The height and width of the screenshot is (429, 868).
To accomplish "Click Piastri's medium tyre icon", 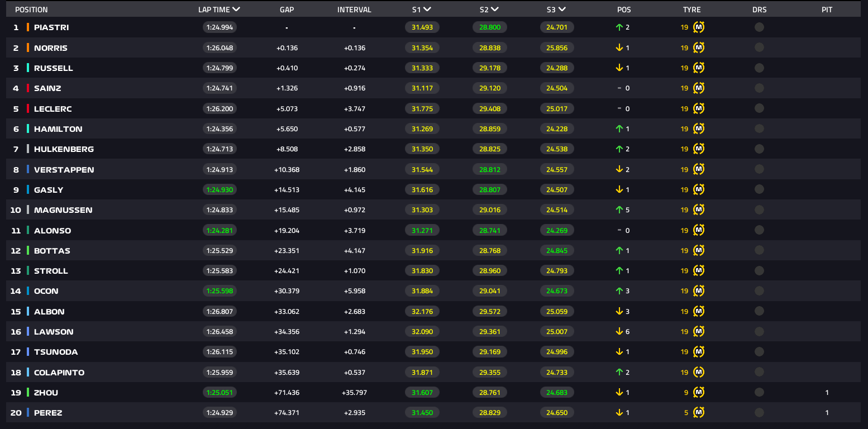I will pos(699,27).
